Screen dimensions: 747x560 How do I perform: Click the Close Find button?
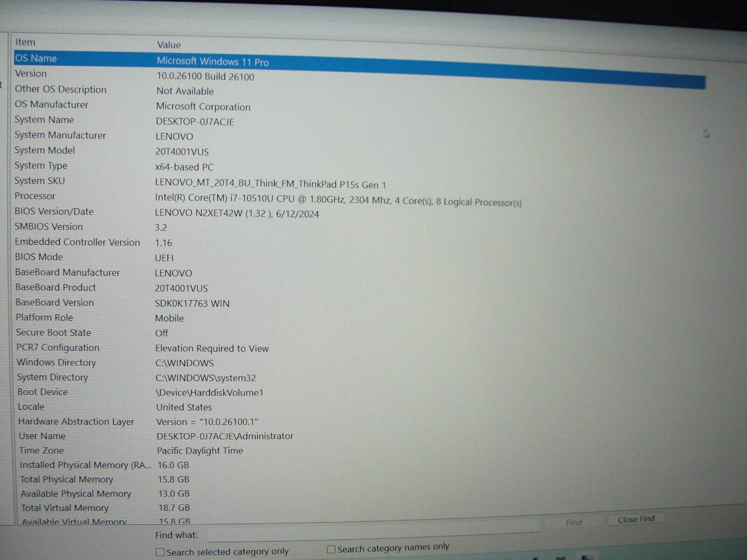pos(636,519)
